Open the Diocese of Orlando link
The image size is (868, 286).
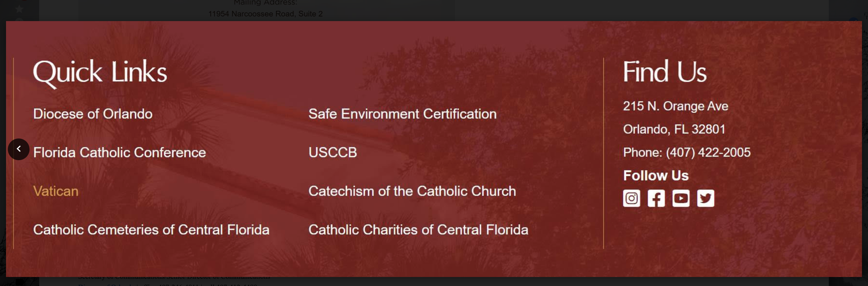(93, 114)
